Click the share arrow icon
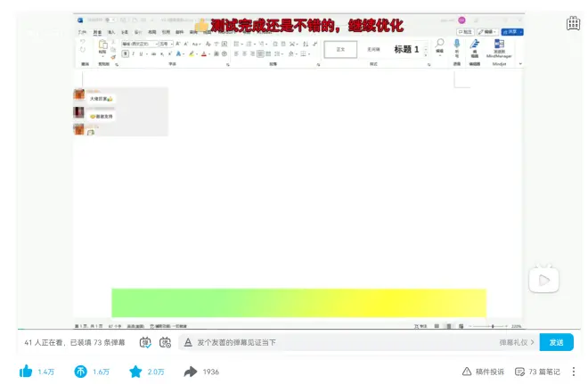 click(191, 372)
